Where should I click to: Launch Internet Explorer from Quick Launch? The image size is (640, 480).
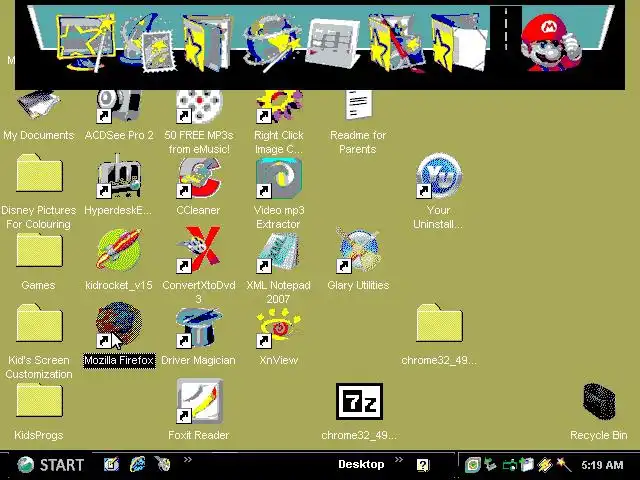pyautogui.click(x=137, y=464)
